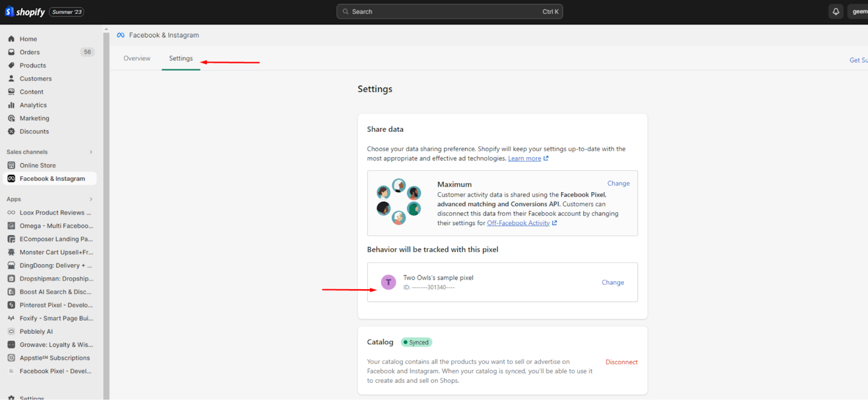
Task: Click the Orders count badge 56
Action: (x=87, y=52)
